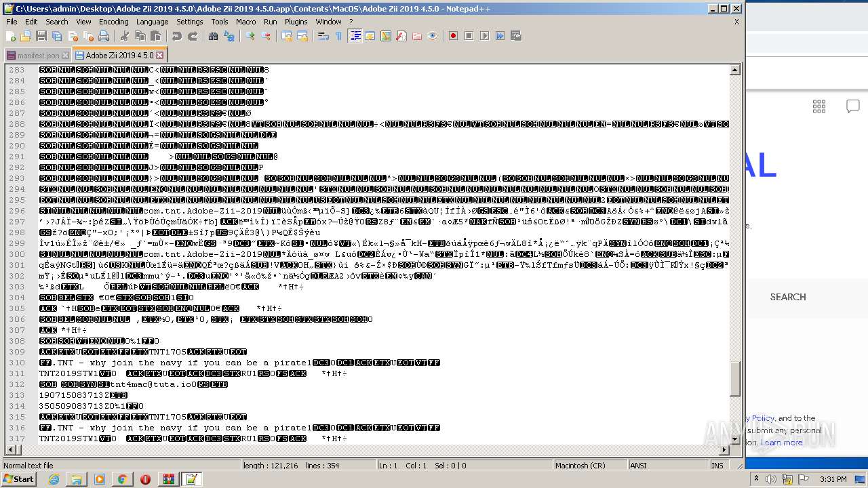Open the Macro menu
Screen dimensions: 868x488
tap(246, 22)
